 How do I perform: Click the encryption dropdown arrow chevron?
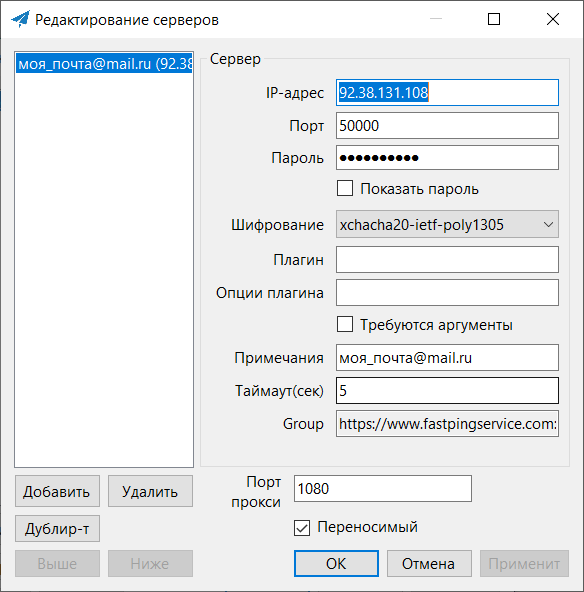[548, 225]
